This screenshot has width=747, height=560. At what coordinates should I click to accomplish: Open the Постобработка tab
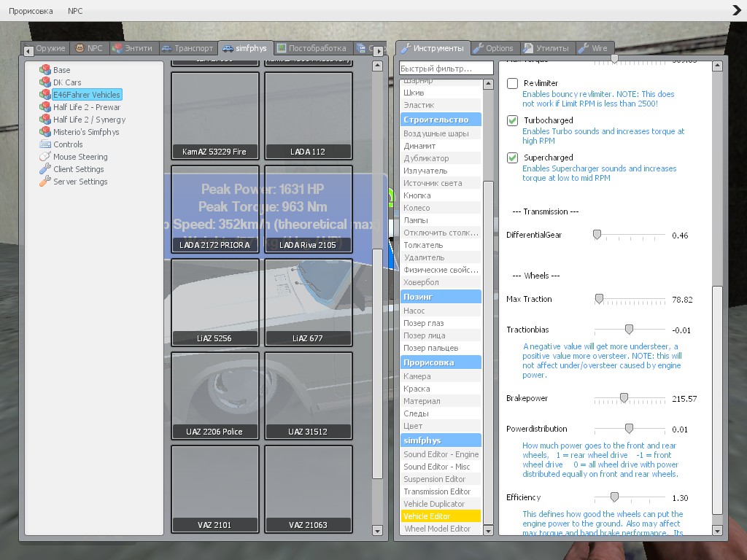312,48
